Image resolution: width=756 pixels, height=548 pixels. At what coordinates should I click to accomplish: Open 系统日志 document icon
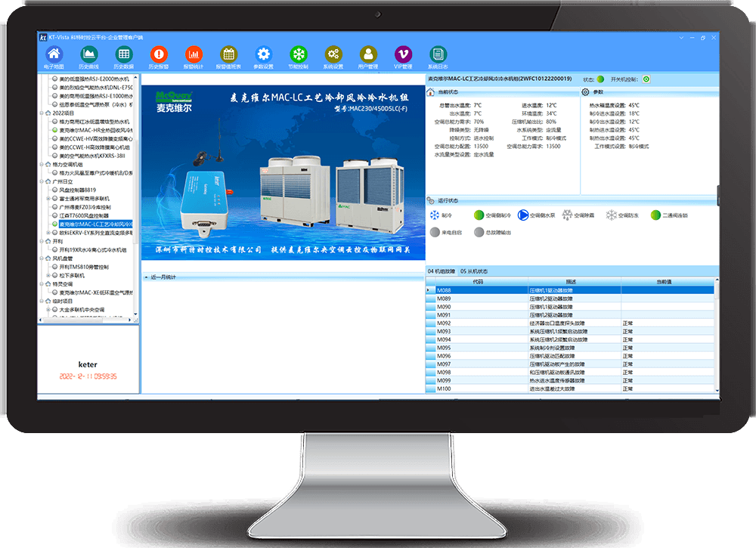[438, 54]
